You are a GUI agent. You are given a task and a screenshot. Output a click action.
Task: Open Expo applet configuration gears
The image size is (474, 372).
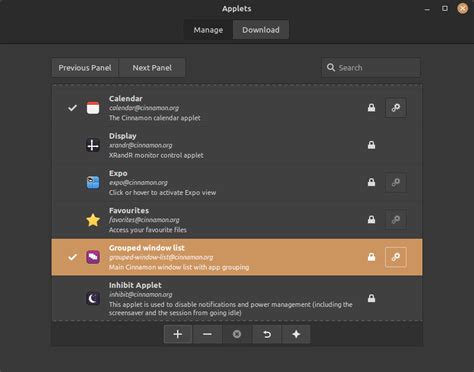396,182
